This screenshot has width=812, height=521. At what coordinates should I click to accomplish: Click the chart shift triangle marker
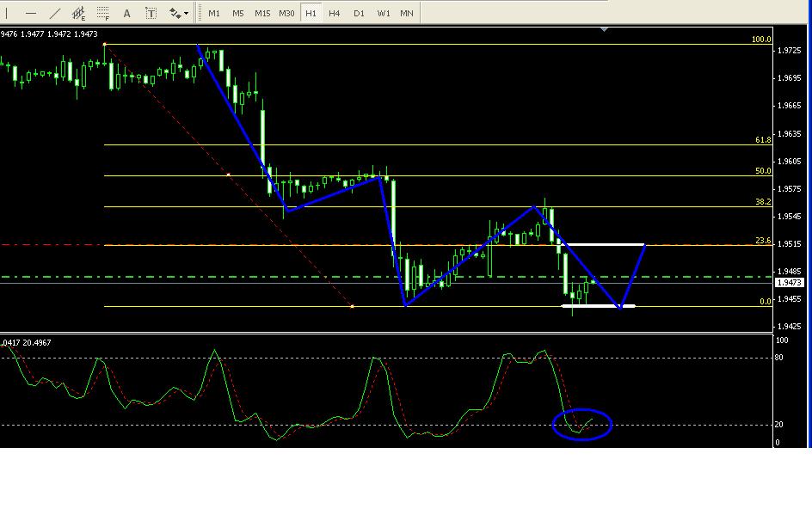tap(604, 29)
